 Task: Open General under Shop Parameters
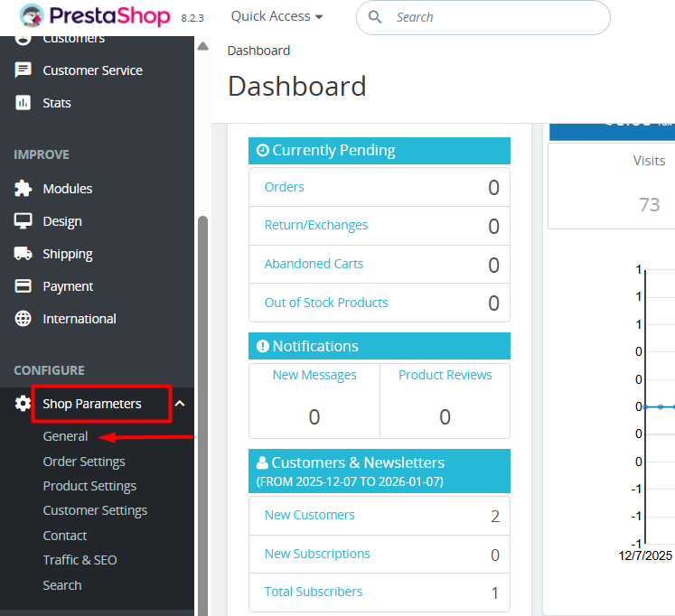pos(65,436)
